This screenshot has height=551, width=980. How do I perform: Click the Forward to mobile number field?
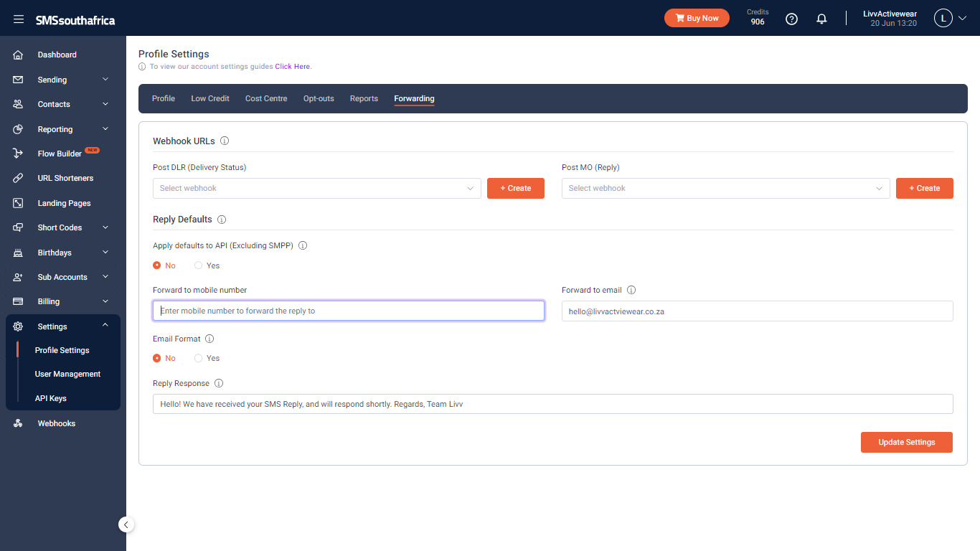(x=349, y=311)
